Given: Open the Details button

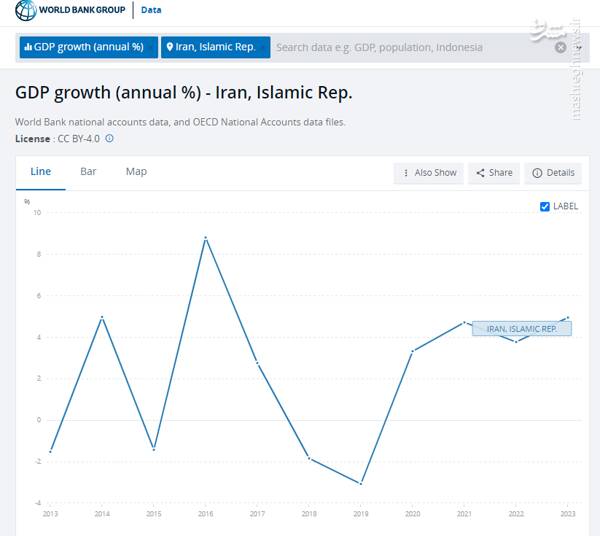Looking at the screenshot, I should pyautogui.click(x=554, y=173).
